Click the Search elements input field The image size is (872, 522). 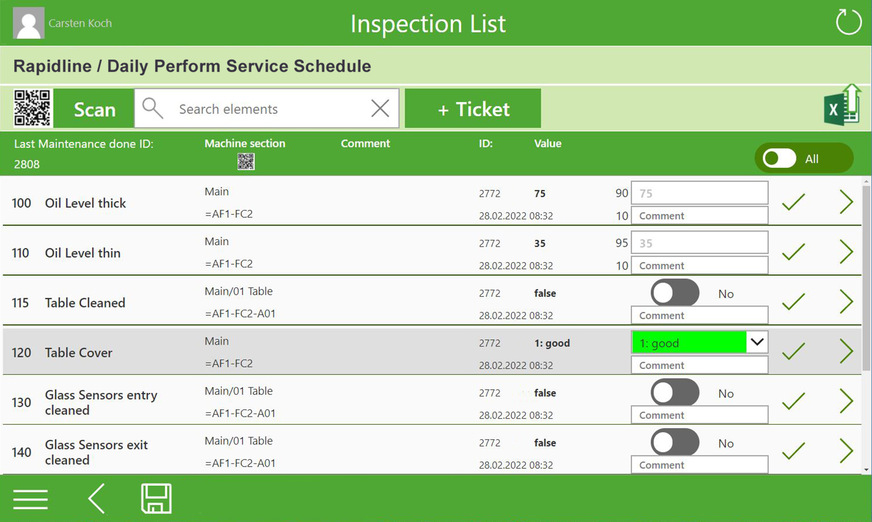click(265, 109)
